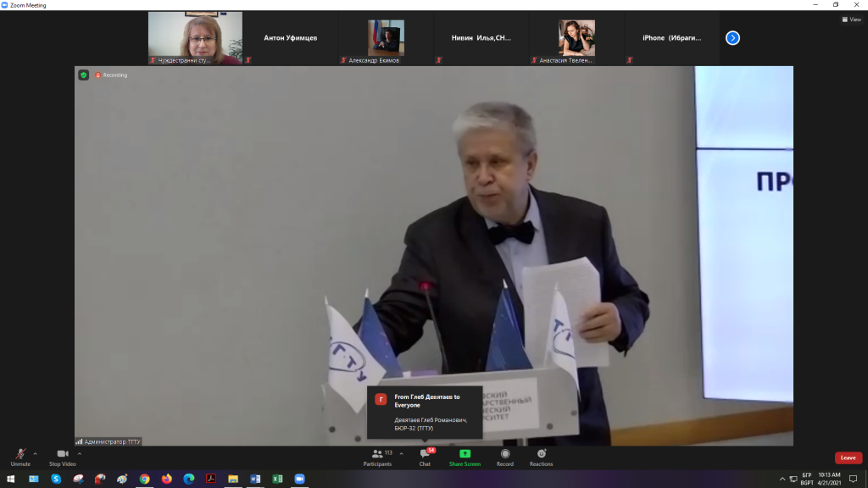The image size is (868, 488).
Task: Toggle Stop Video camera button
Action: [x=62, y=455]
